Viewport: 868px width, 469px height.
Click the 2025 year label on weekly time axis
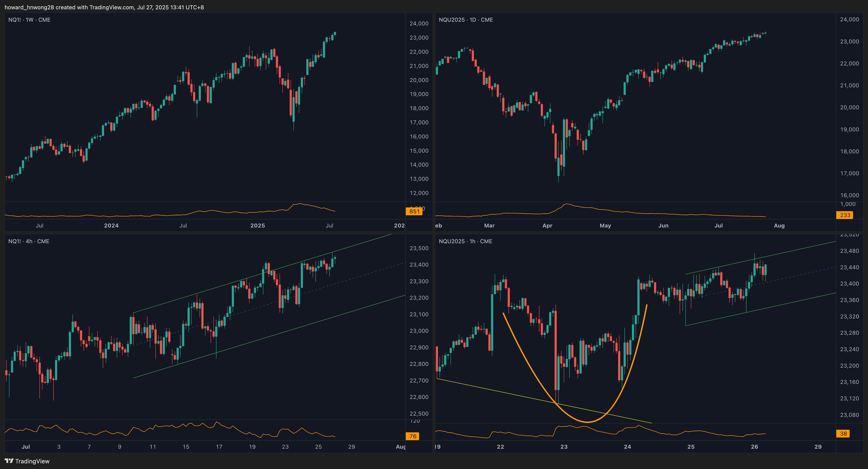point(257,226)
